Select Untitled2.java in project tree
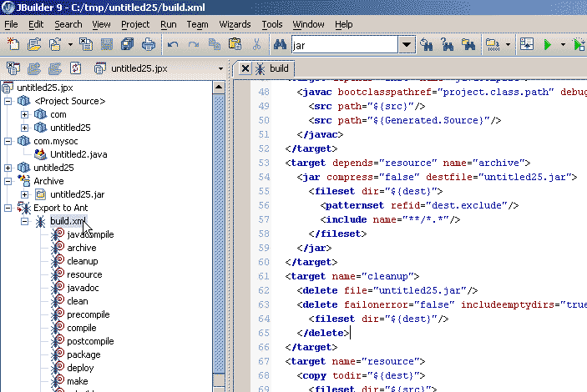 pos(78,154)
